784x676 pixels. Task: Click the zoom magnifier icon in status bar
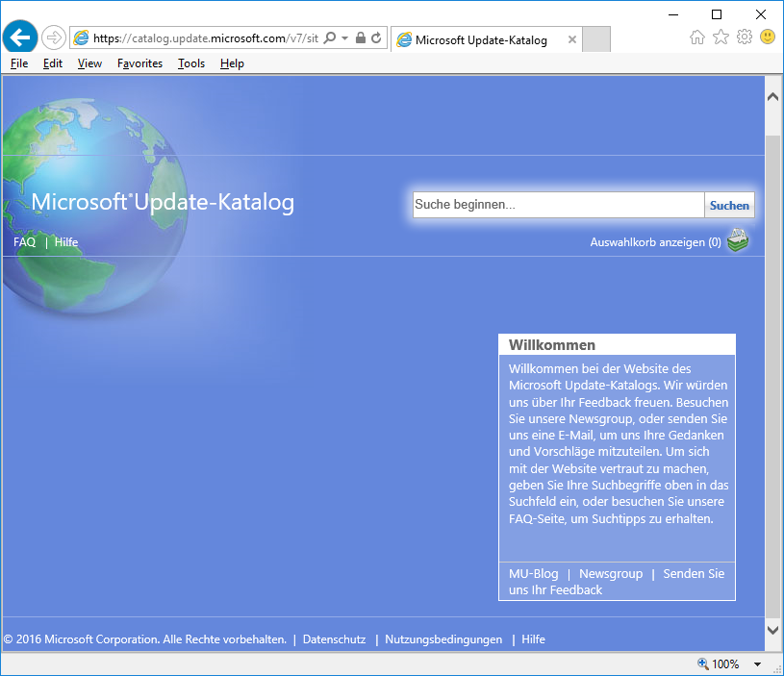702,663
